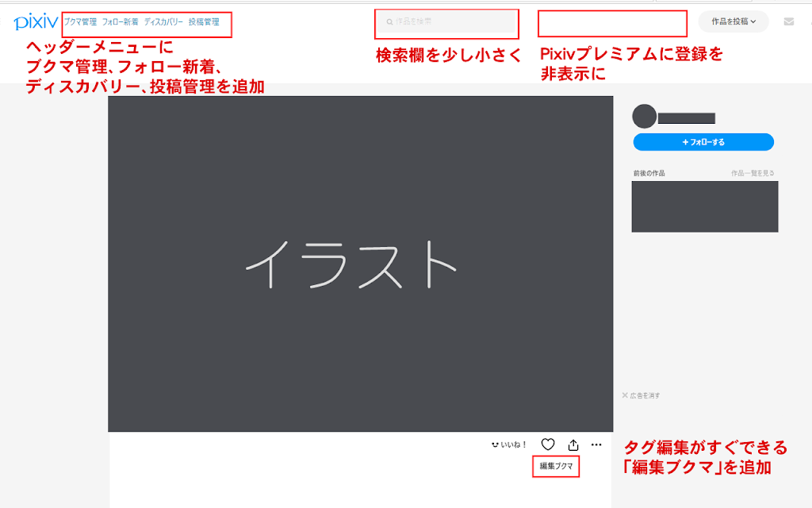The height and width of the screenshot is (508, 812).
Task: Click the pixiv logo
Action: point(36,21)
